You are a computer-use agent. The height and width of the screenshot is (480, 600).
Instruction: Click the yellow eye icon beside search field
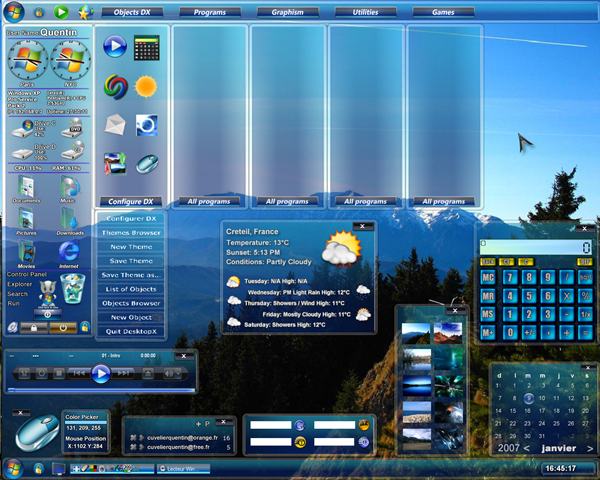[x=300, y=442]
